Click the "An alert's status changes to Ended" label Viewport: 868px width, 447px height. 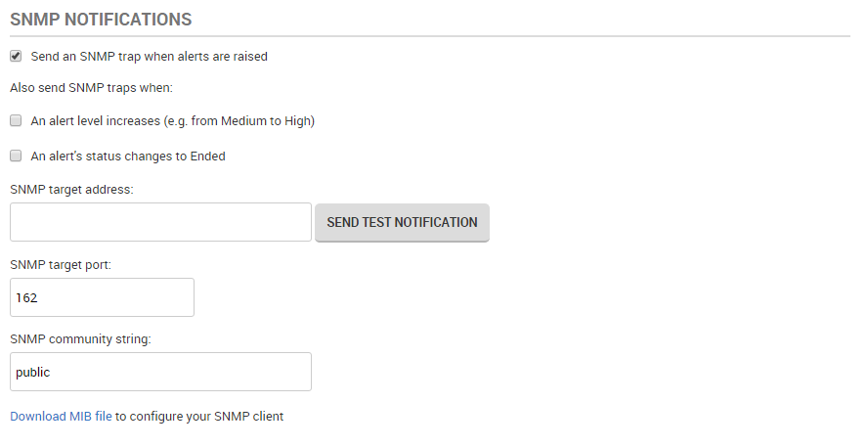pyautogui.click(x=128, y=156)
